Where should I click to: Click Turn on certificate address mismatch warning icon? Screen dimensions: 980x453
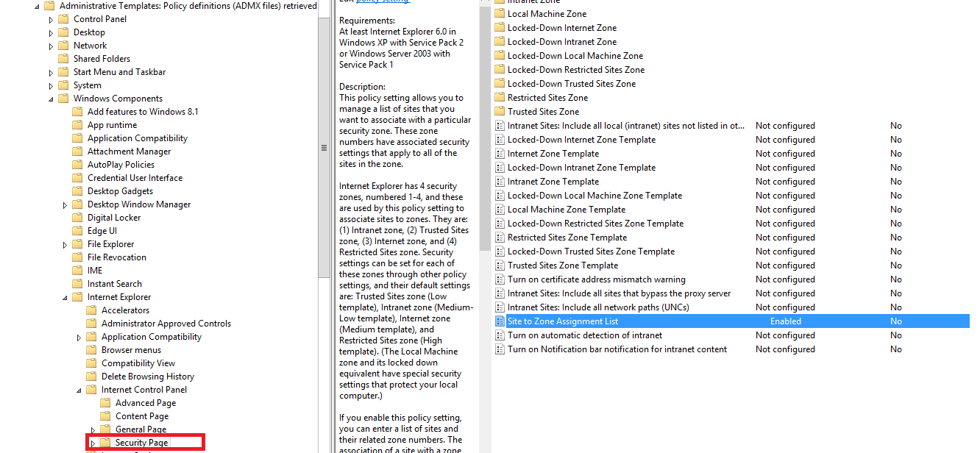[500, 279]
